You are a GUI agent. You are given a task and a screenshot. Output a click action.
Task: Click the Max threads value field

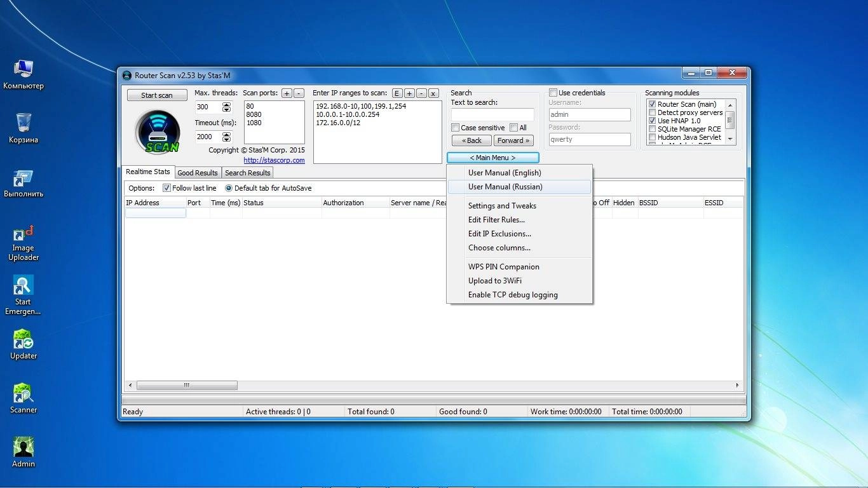(208, 107)
